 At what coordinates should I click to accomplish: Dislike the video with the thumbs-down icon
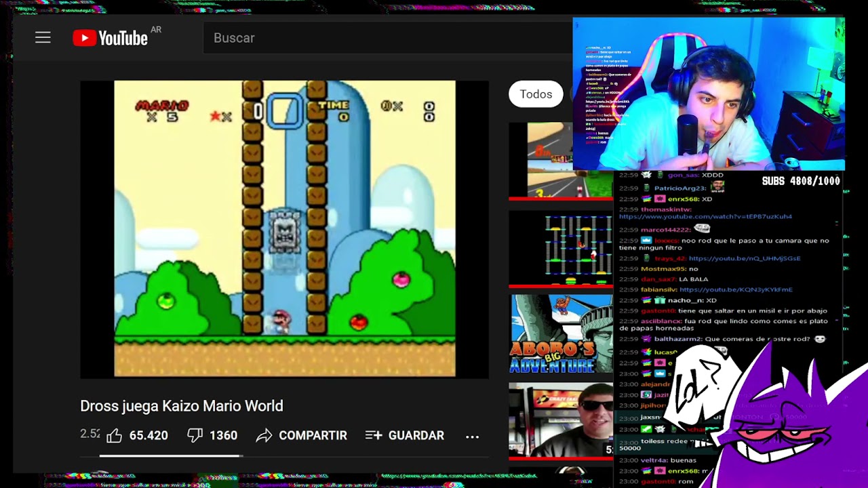pyautogui.click(x=195, y=436)
